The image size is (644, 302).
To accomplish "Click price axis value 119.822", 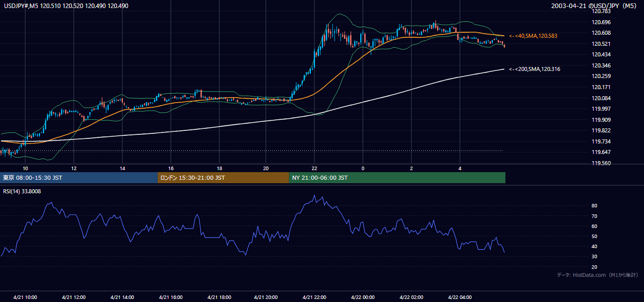I will (x=602, y=130).
